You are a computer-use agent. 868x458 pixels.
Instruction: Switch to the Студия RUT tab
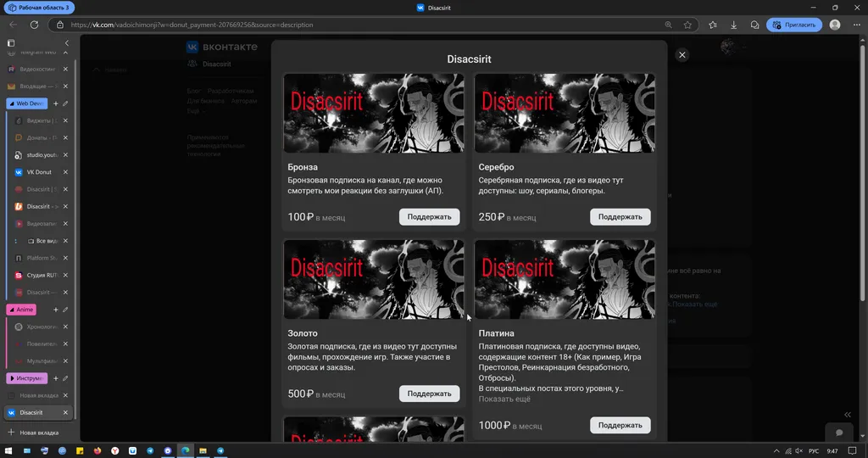[x=41, y=276]
